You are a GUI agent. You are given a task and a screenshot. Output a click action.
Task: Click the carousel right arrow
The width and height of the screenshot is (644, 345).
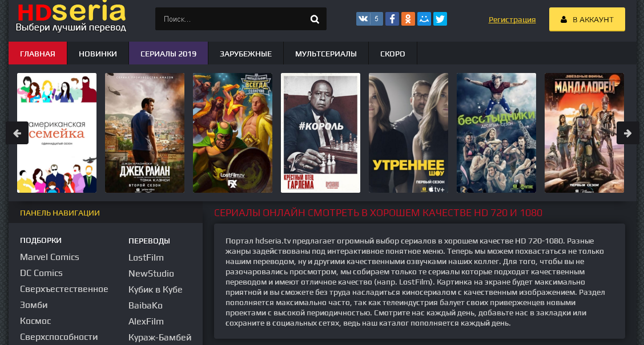[x=627, y=133]
